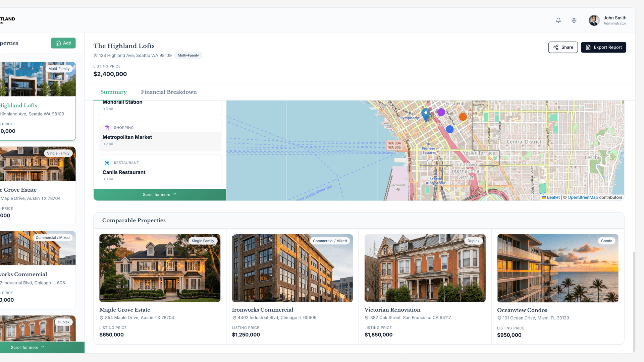Click John Smith's profile avatar
Screen dimensions: 644x362
[x=594, y=20]
